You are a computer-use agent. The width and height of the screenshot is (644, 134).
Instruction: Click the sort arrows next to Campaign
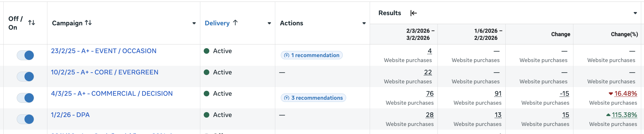click(x=88, y=23)
